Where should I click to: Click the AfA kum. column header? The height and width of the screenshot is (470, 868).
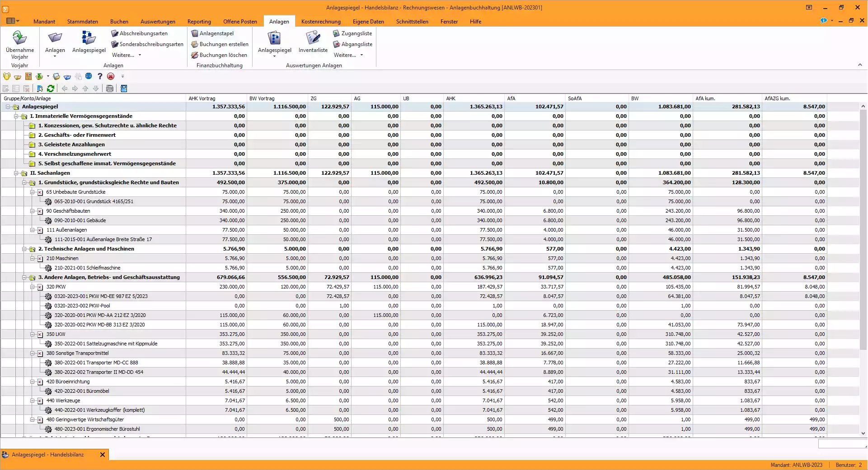pos(727,98)
